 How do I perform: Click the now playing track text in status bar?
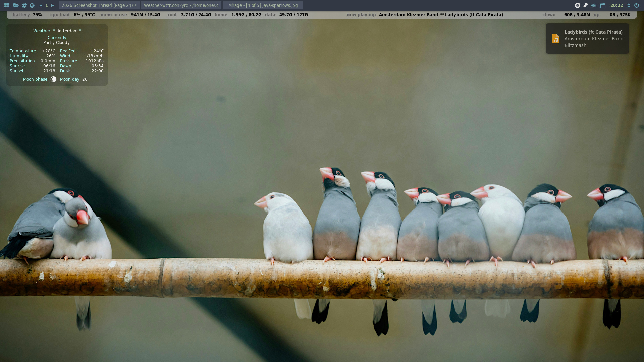(x=441, y=15)
